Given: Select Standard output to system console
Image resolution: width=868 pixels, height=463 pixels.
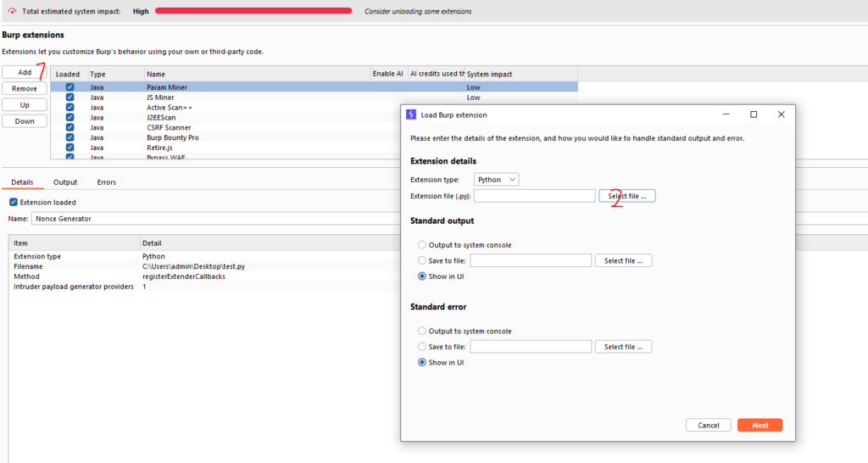Looking at the screenshot, I should tap(422, 245).
